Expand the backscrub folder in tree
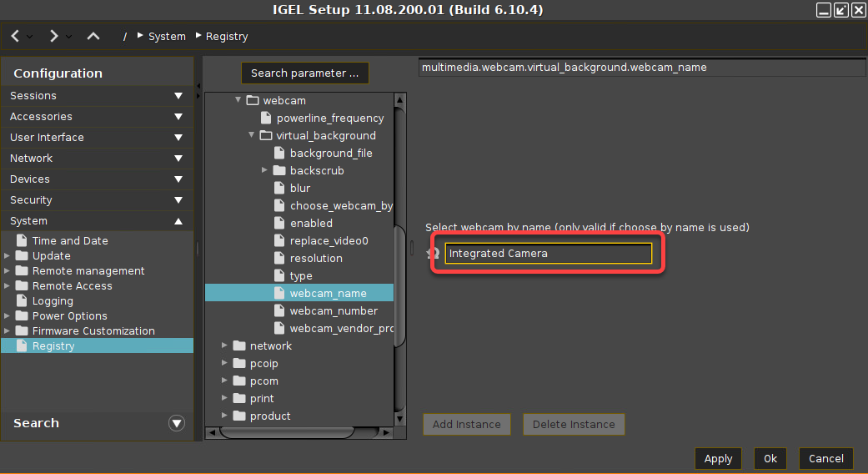This screenshot has width=868, height=474. pos(264,170)
